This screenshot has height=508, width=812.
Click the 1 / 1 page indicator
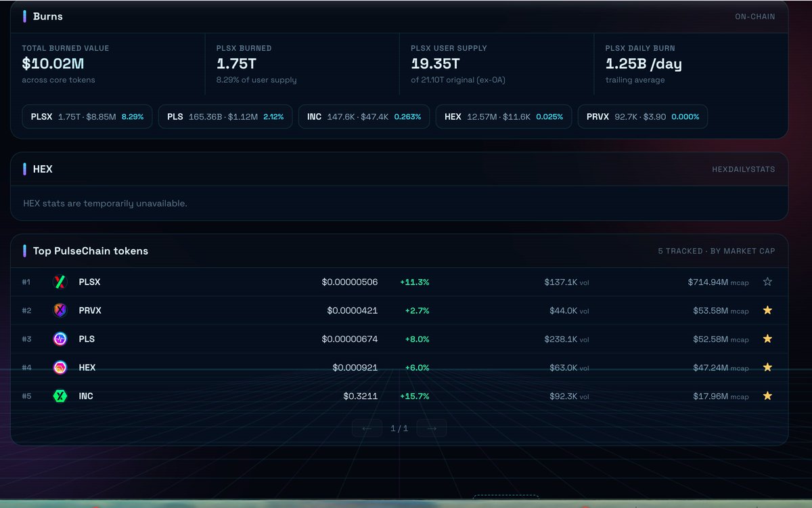[x=399, y=428]
